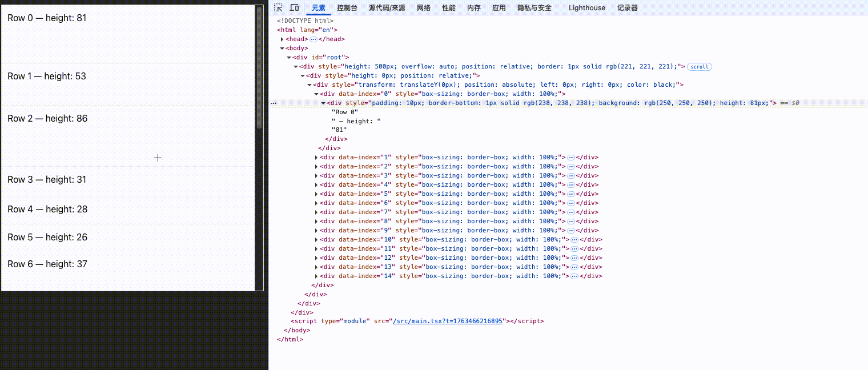This screenshot has height=370, width=868.
Task: Click ellipsis badge of data-index 1 div
Action: pyautogui.click(x=570, y=158)
